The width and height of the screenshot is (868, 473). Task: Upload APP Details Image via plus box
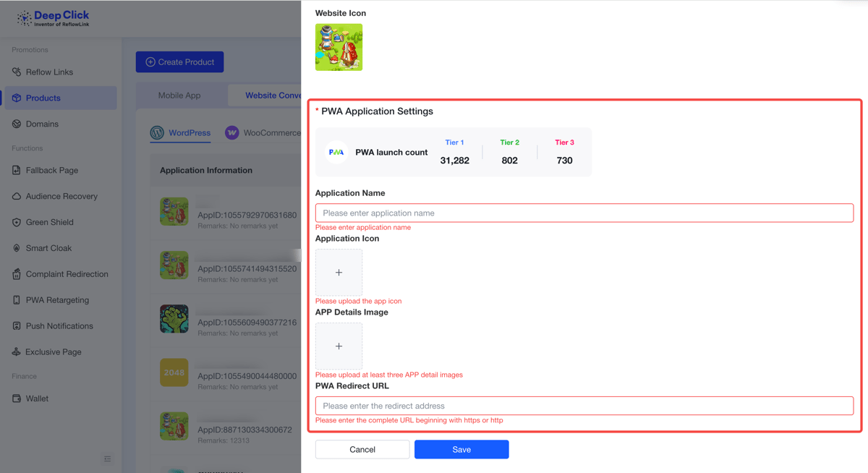click(339, 346)
